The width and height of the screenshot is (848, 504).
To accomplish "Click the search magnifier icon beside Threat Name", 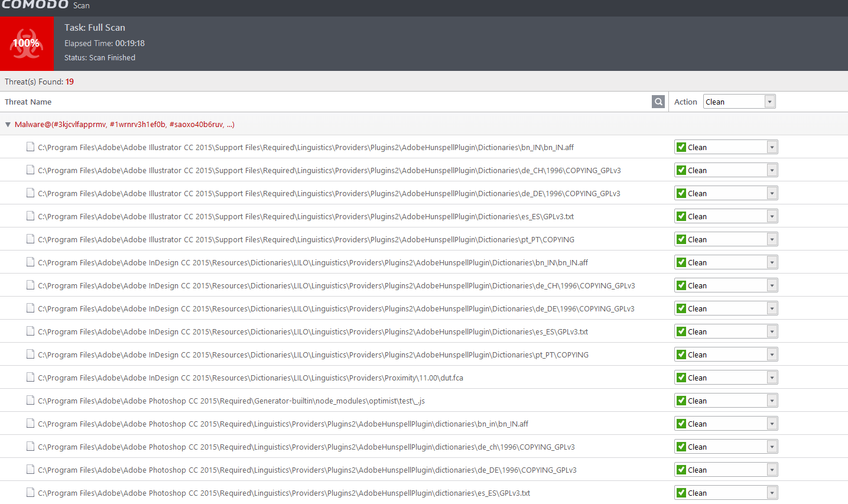I will pyautogui.click(x=658, y=102).
